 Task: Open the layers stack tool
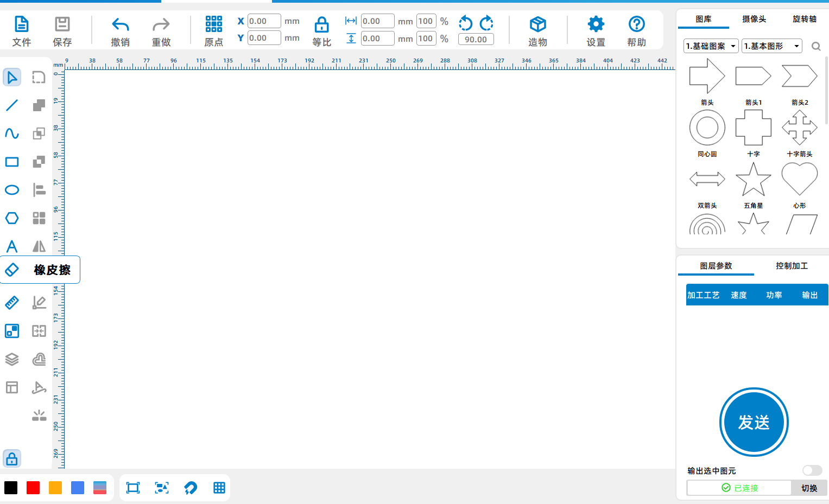(12, 359)
